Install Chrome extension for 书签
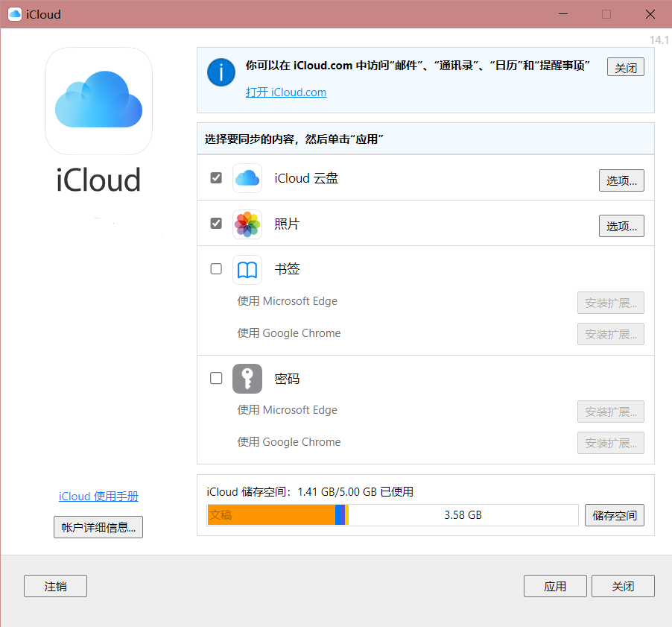The image size is (672, 627). tap(611, 334)
